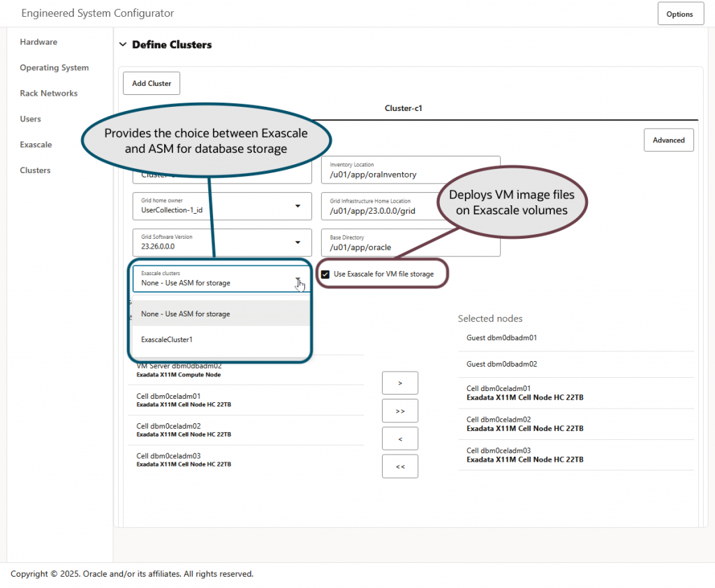Open the Exascale section in the sidebar

click(36, 145)
